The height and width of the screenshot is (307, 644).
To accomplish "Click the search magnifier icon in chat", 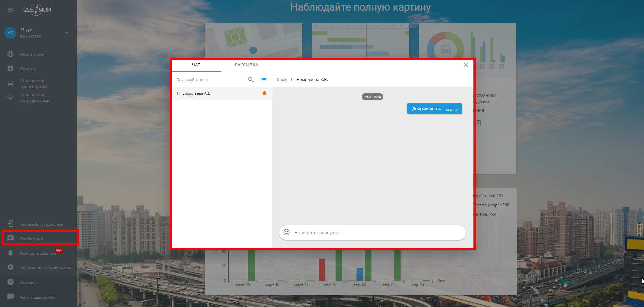I will (x=251, y=80).
